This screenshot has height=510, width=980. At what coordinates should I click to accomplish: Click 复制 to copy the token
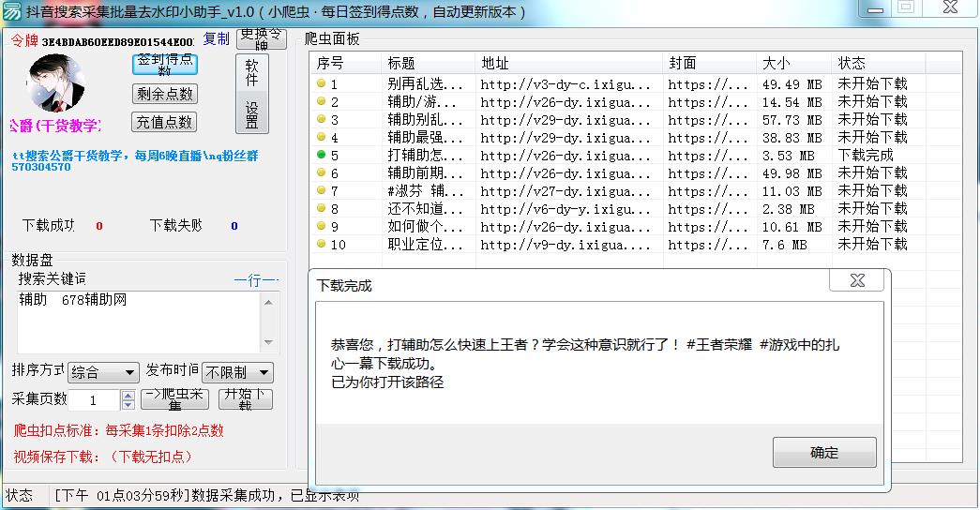[217, 38]
